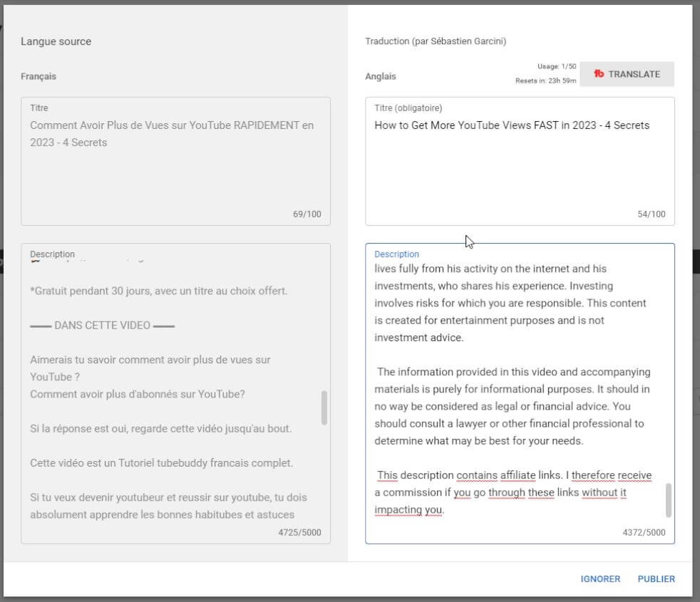Click 'Cette vidéo est un Tutoriel tubebuddy' line
Screen dimensions: 700x602
coord(162,463)
